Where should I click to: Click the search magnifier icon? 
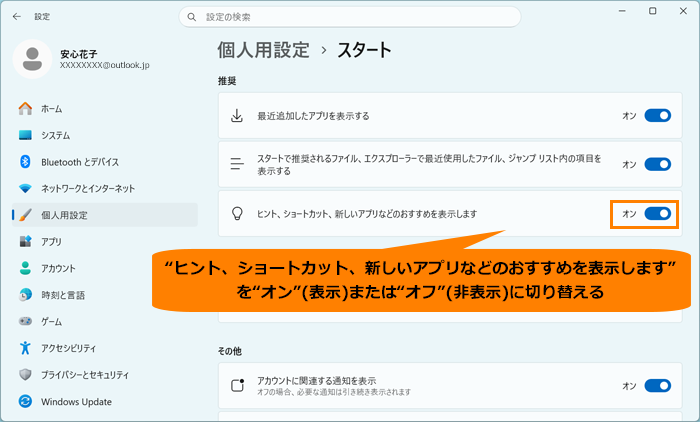(x=192, y=17)
